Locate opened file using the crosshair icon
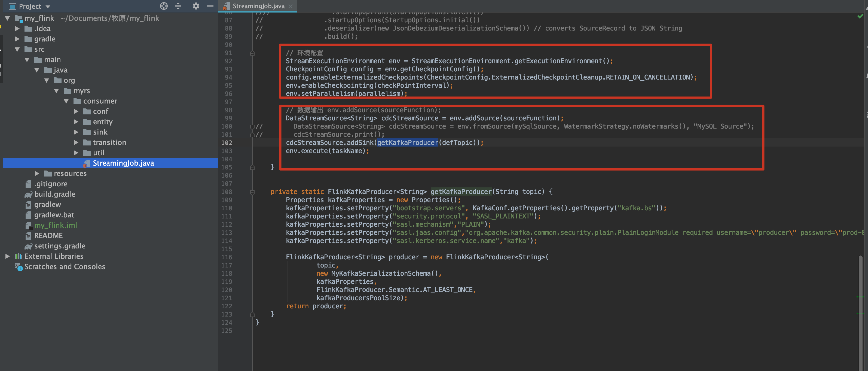 (x=164, y=6)
